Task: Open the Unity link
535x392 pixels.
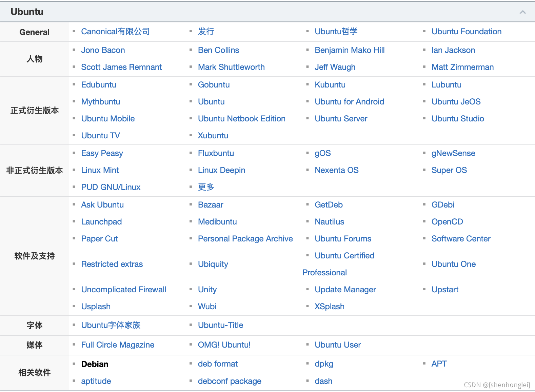Action: point(207,290)
